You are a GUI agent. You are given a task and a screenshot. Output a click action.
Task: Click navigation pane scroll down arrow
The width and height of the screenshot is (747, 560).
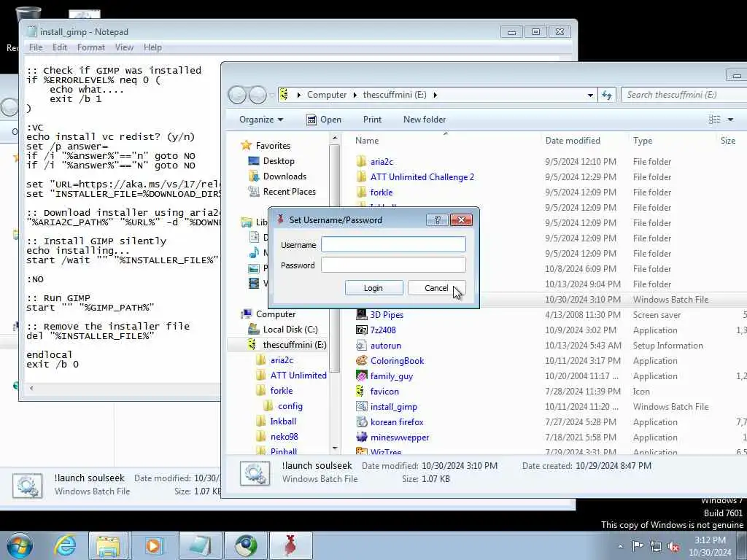[x=334, y=448]
